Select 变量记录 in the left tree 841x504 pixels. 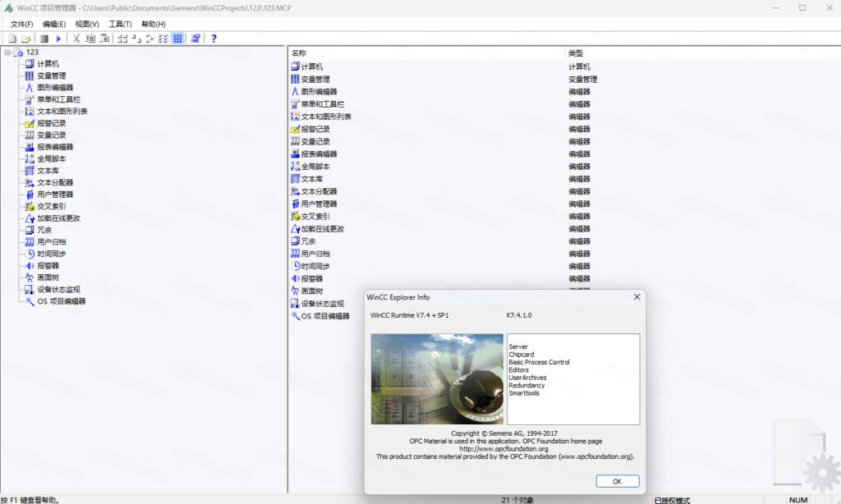tap(52, 135)
